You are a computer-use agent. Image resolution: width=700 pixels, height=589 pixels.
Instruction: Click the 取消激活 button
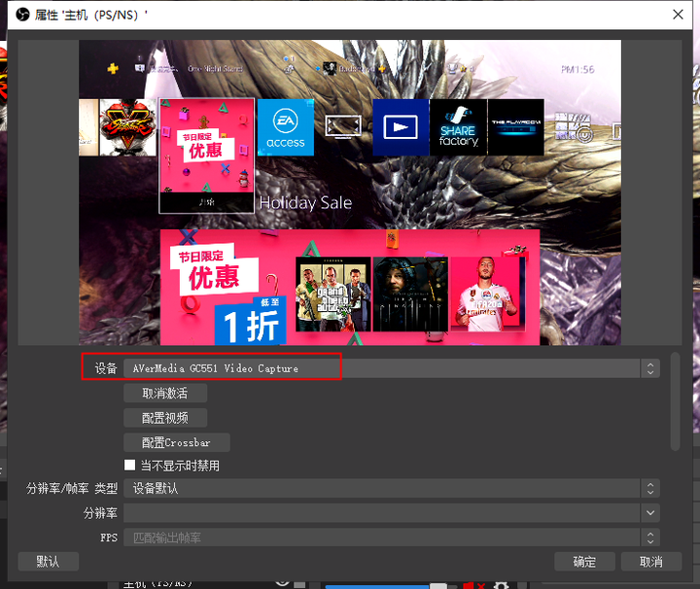pos(165,393)
